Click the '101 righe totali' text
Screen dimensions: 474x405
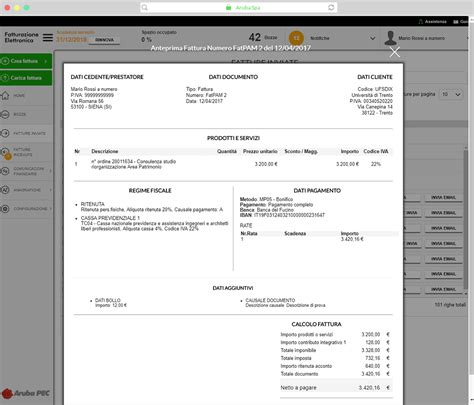450,305
